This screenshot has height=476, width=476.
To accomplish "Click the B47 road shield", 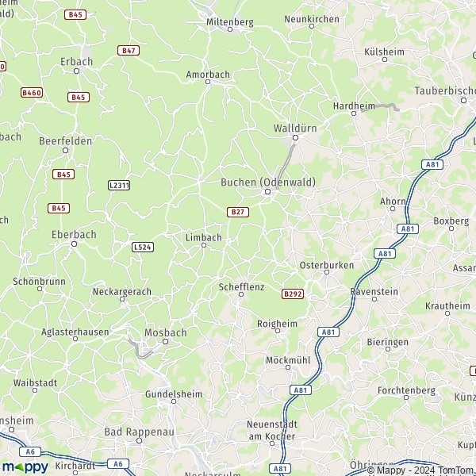I will click(129, 51).
